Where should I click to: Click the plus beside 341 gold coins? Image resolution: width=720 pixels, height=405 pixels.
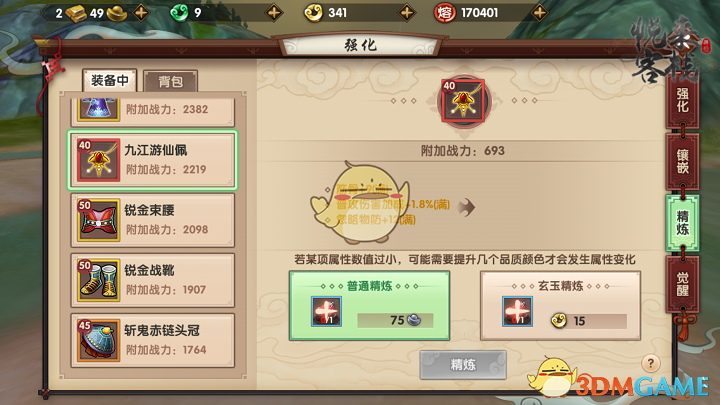pyautogui.click(x=406, y=12)
